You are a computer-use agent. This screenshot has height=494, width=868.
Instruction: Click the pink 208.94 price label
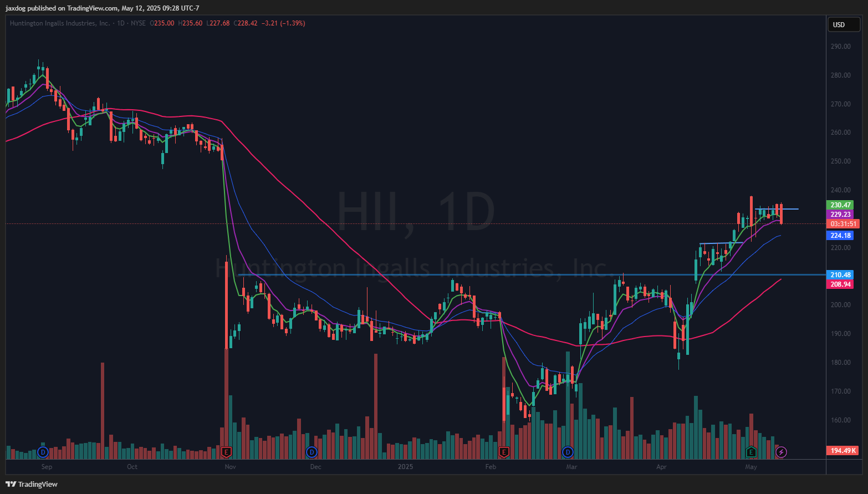click(x=840, y=284)
